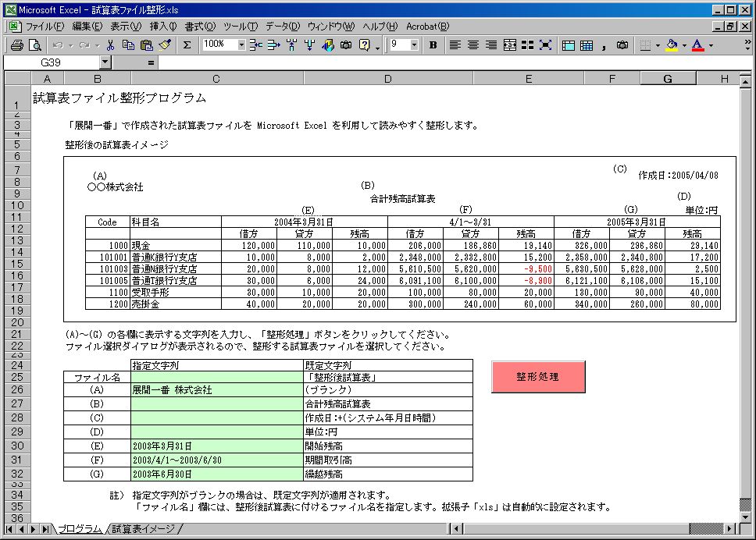
Task: Click the Edit Formula equals button
Action: click(151, 62)
